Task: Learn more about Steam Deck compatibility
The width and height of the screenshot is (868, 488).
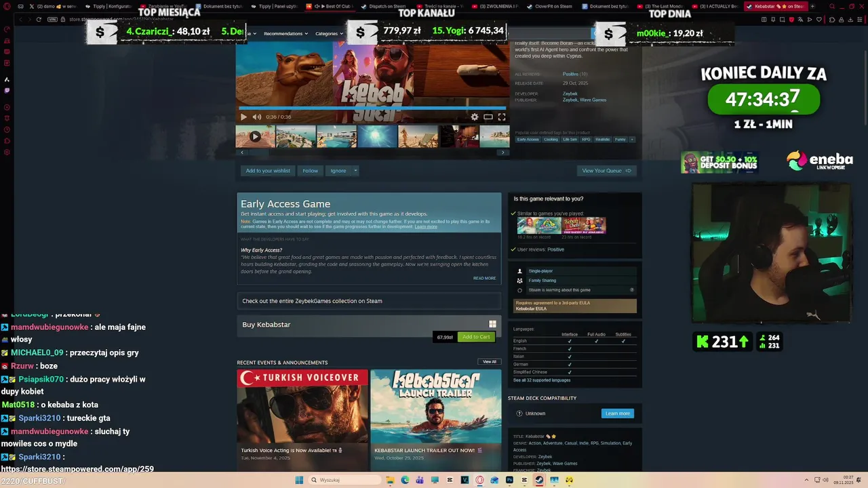Action: tap(617, 413)
